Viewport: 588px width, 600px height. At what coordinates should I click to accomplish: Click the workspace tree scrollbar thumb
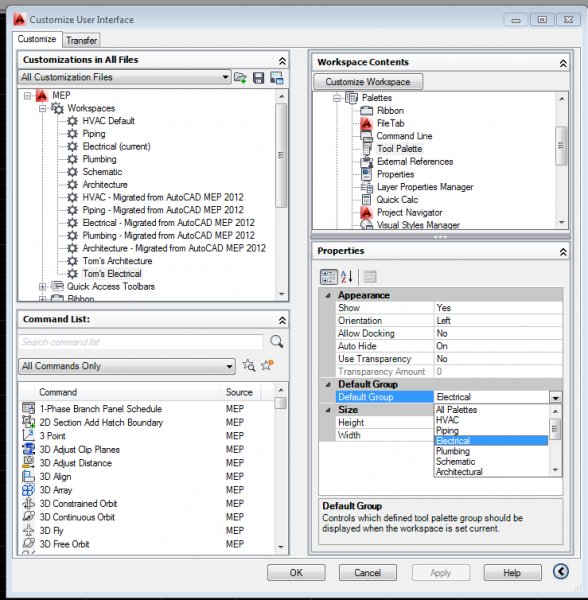[281, 155]
